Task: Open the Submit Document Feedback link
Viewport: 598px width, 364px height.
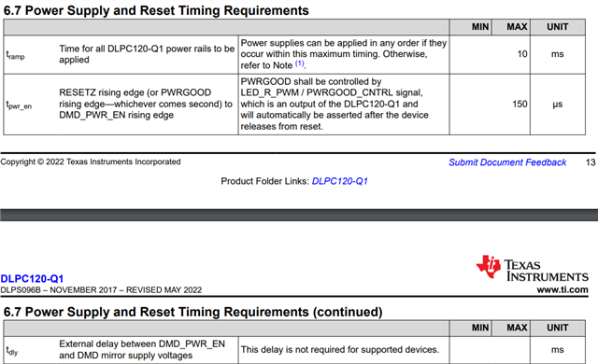Action: tap(507, 162)
